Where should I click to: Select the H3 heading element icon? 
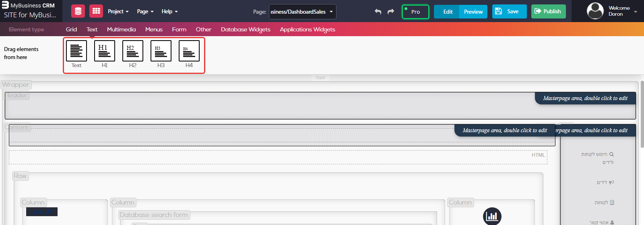tap(161, 51)
